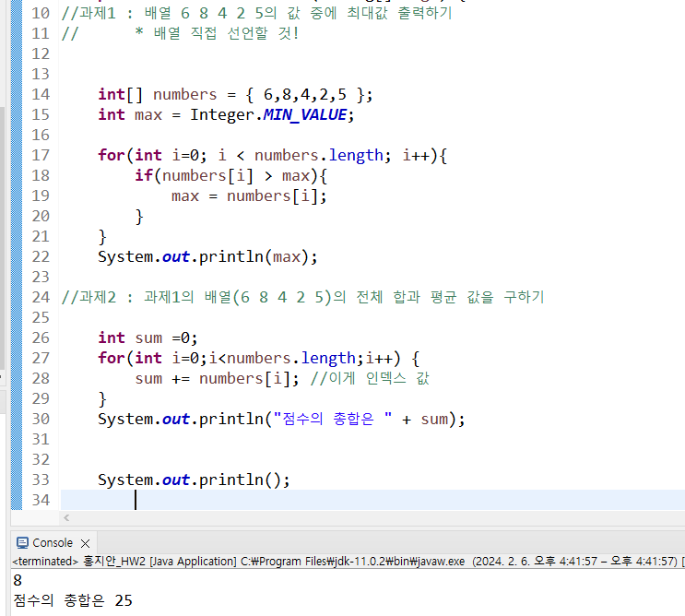
Task: Click the "점수의 총합은 " string literal
Action: (x=333, y=419)
